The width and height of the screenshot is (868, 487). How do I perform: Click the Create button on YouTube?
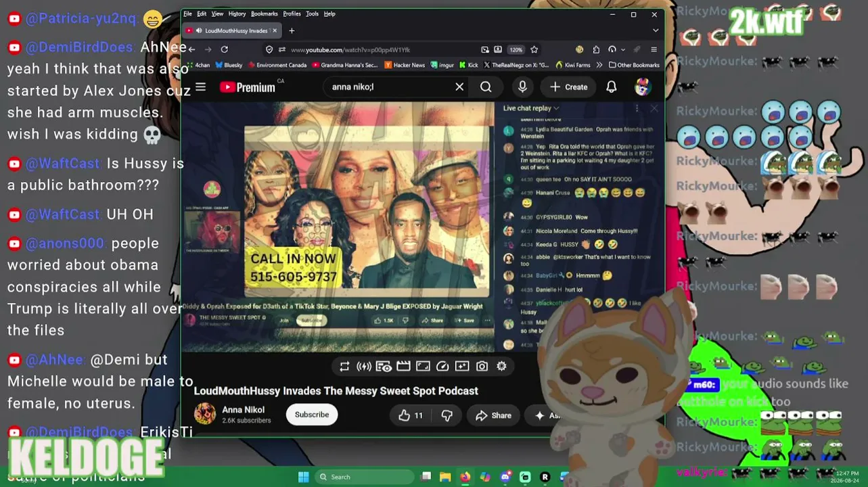[x=569, y=87]
